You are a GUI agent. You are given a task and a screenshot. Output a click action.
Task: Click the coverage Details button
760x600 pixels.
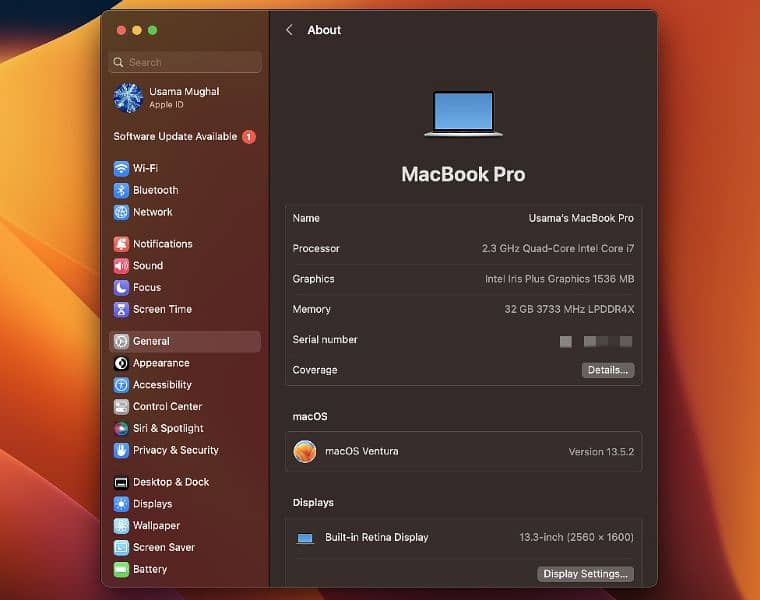[x=607, y=370]
